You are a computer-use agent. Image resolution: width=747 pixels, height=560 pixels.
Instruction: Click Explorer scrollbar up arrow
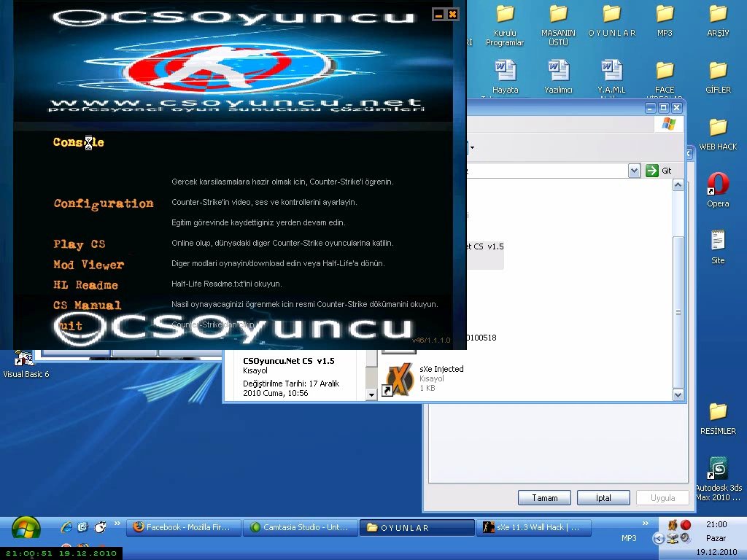[678, 184]
